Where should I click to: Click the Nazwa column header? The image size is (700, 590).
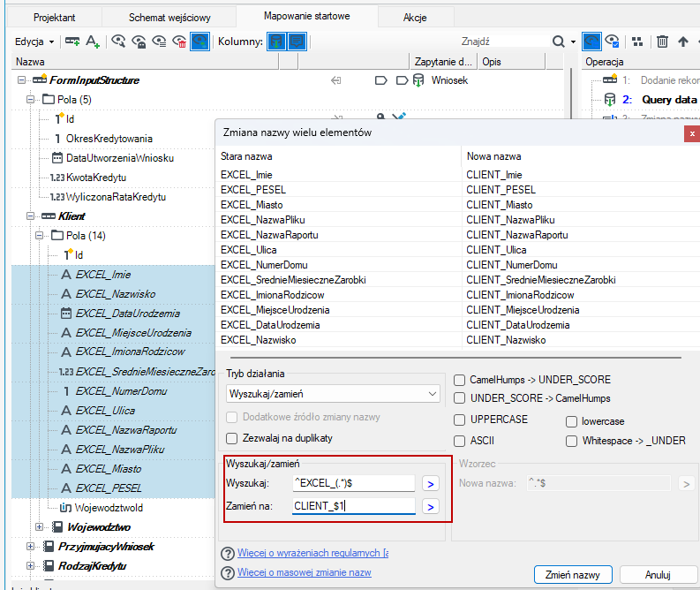point(145,62)
